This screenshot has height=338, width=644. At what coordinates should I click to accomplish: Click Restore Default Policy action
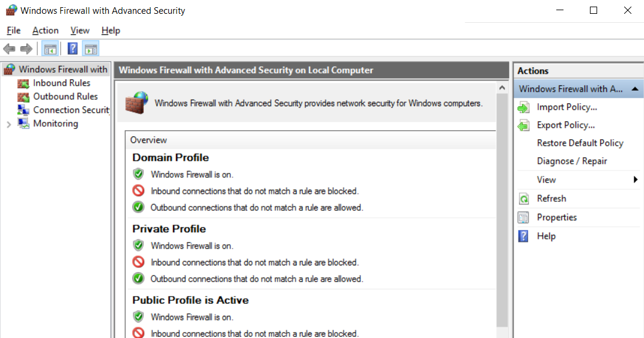click(x=580, y=143)
